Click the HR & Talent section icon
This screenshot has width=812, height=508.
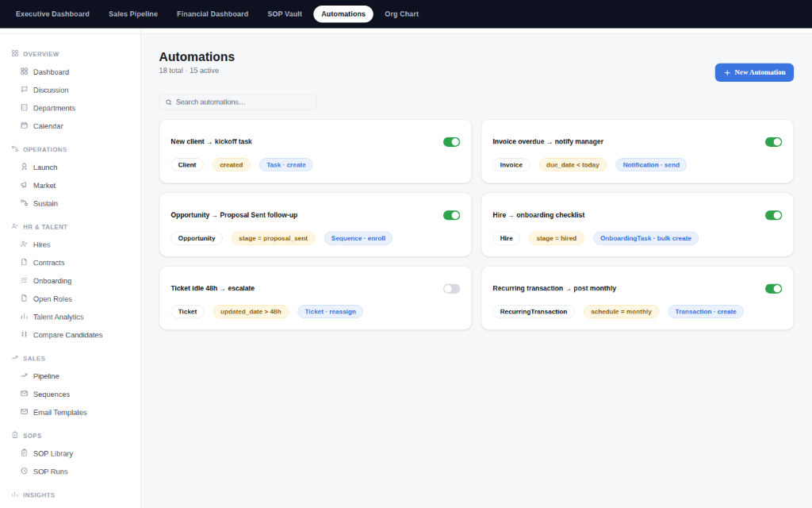15,226
